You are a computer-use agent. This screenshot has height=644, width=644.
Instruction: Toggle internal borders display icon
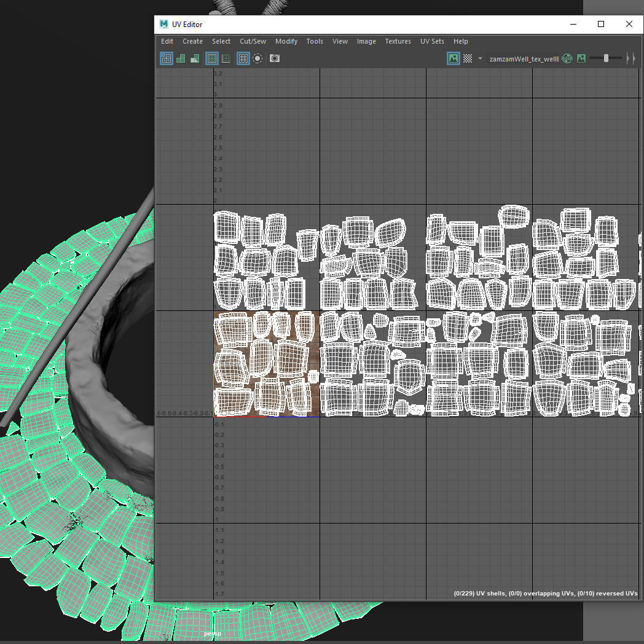[226, 59]
